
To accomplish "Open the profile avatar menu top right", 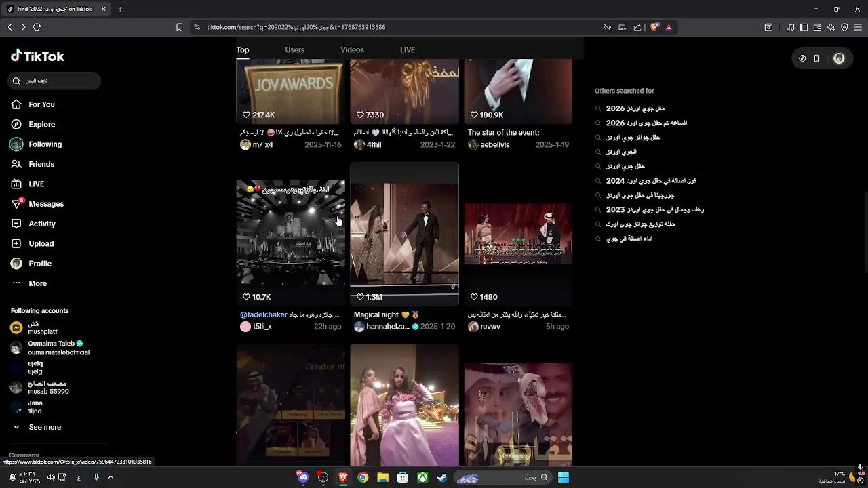I will click(839, 58).
